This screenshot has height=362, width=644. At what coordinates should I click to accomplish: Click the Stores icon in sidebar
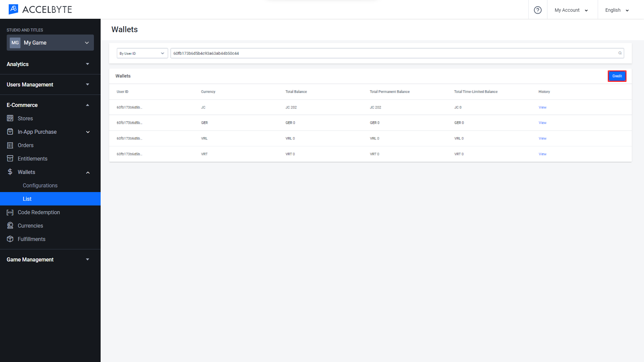coord(10,118)
